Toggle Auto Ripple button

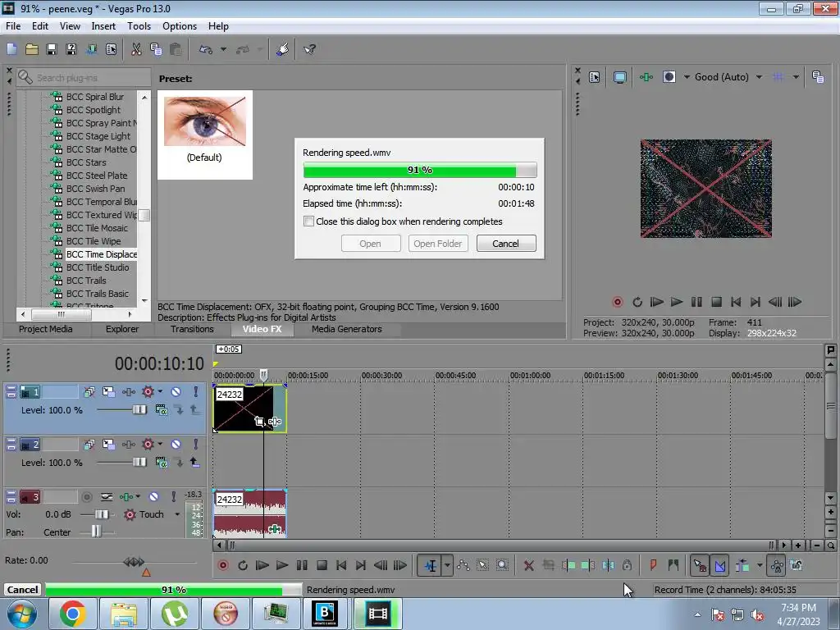tap(742, 565)
